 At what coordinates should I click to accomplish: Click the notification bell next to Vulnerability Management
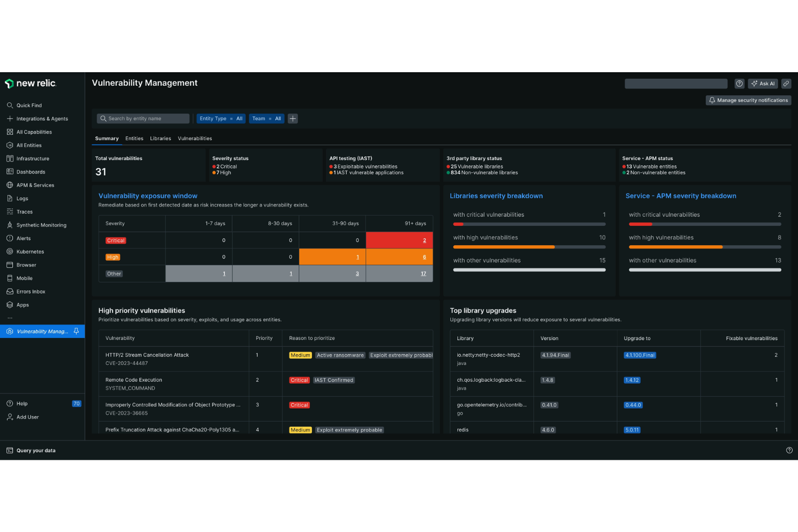pyautogui.click(x=76, y=331)
